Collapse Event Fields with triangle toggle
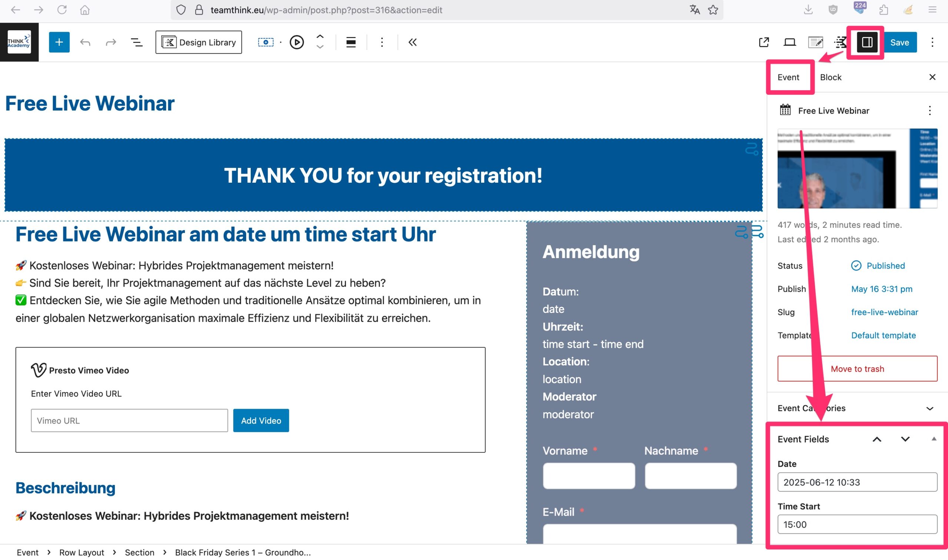Image resolution: width=948 pixels, height=560 pixels. 934,439
